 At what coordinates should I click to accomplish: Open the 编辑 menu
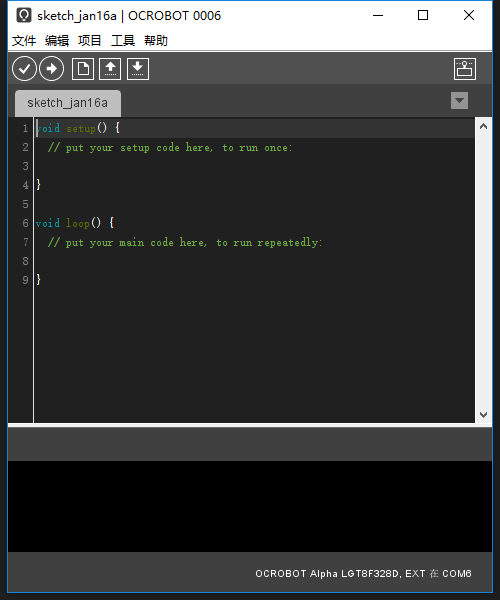(57, 41)
